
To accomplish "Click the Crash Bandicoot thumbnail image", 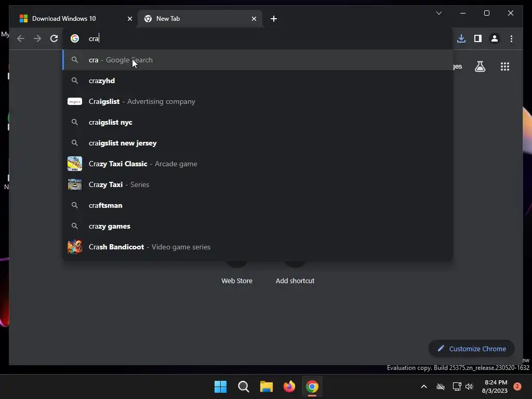I will click(x=75, y=247).
